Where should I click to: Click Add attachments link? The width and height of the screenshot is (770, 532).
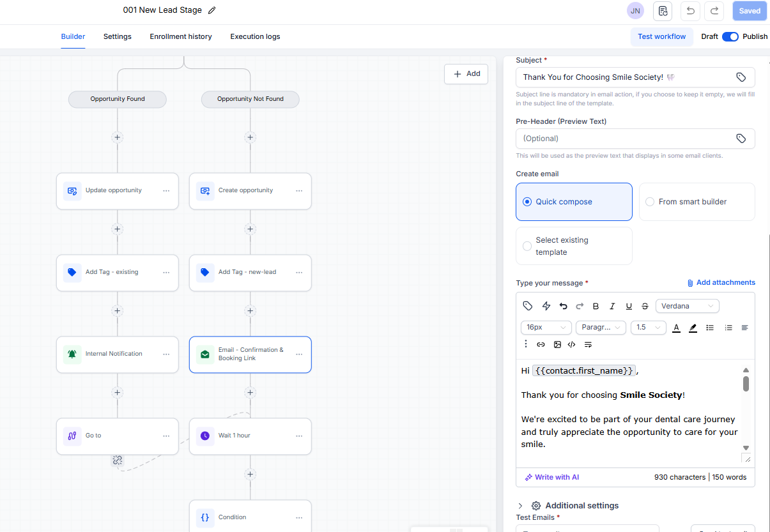[721, 282]
